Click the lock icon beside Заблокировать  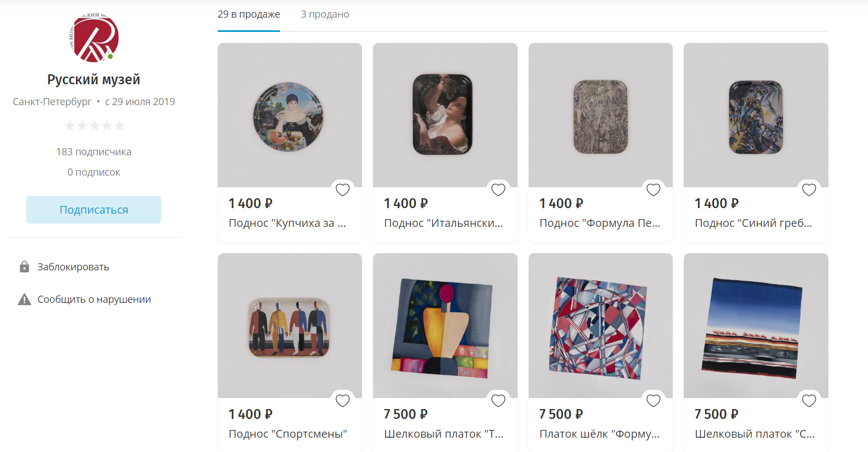(25, 267)
